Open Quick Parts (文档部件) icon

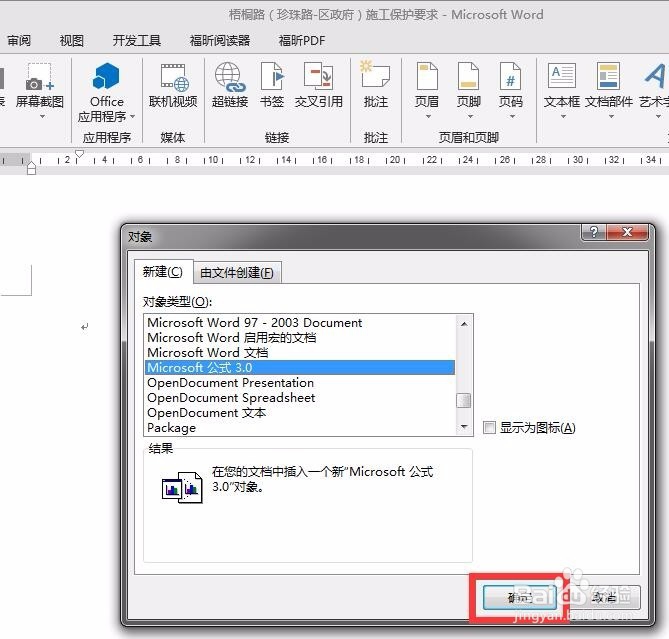tap(608, 76)
